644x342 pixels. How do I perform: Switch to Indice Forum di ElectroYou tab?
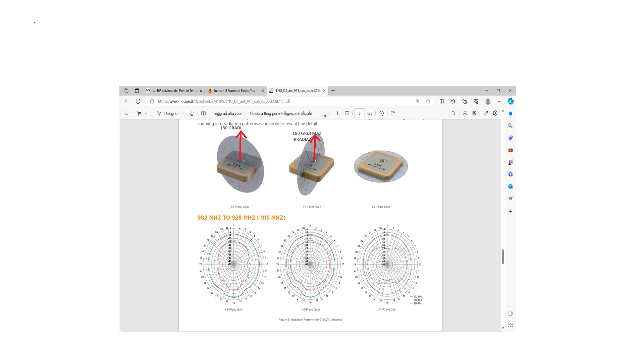(234, 91)
